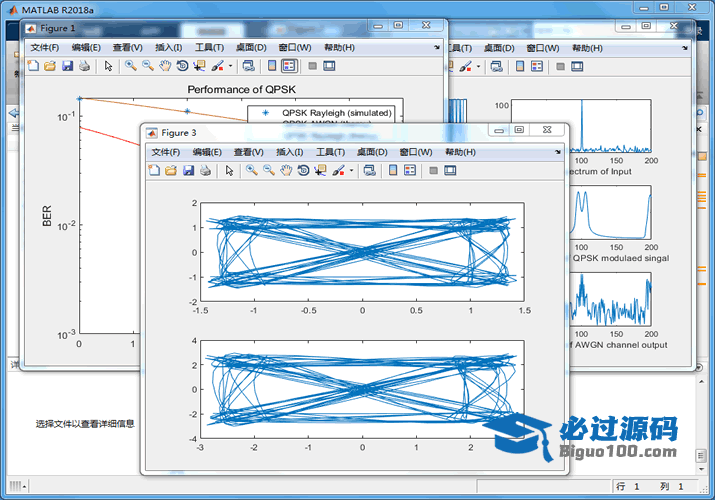Click Insert Legend icon in Figure 3

[x=410, y=170]
